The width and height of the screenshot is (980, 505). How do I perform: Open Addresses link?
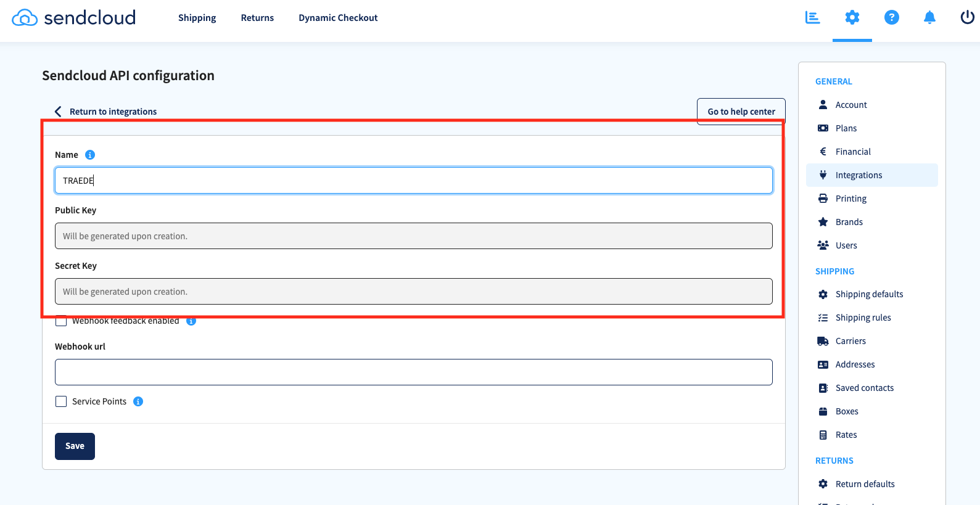pyautogui.click(x=855, y=364)
